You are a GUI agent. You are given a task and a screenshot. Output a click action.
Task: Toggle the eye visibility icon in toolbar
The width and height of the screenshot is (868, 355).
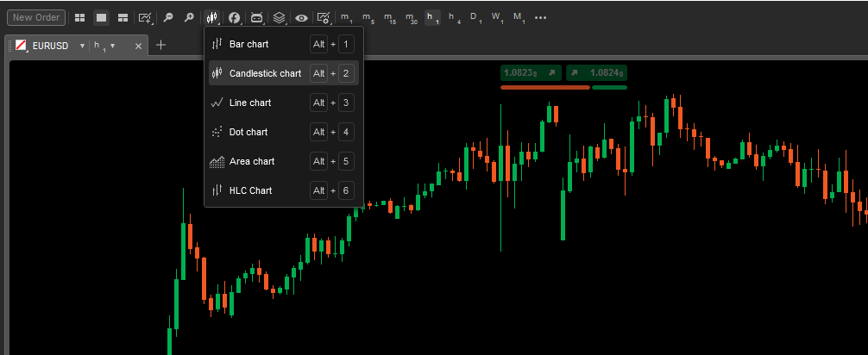point(301,17)
